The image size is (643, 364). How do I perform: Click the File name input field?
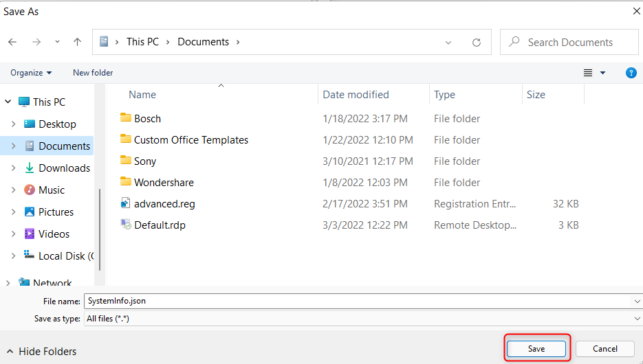coord(358,301)
